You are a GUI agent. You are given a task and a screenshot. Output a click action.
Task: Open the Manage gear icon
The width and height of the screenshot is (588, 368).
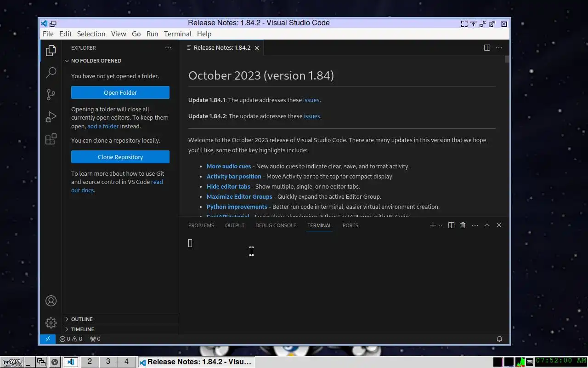click(x=51, y=323)
